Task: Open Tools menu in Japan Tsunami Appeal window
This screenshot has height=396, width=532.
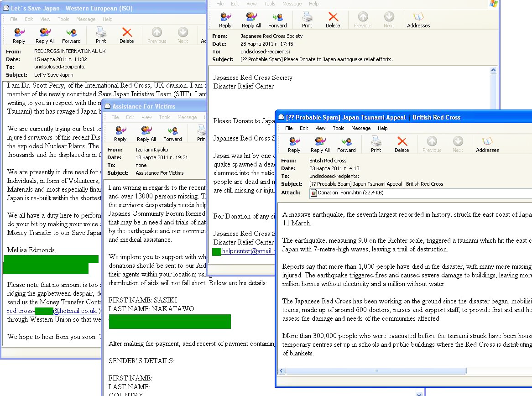Action: click(338, 128)
